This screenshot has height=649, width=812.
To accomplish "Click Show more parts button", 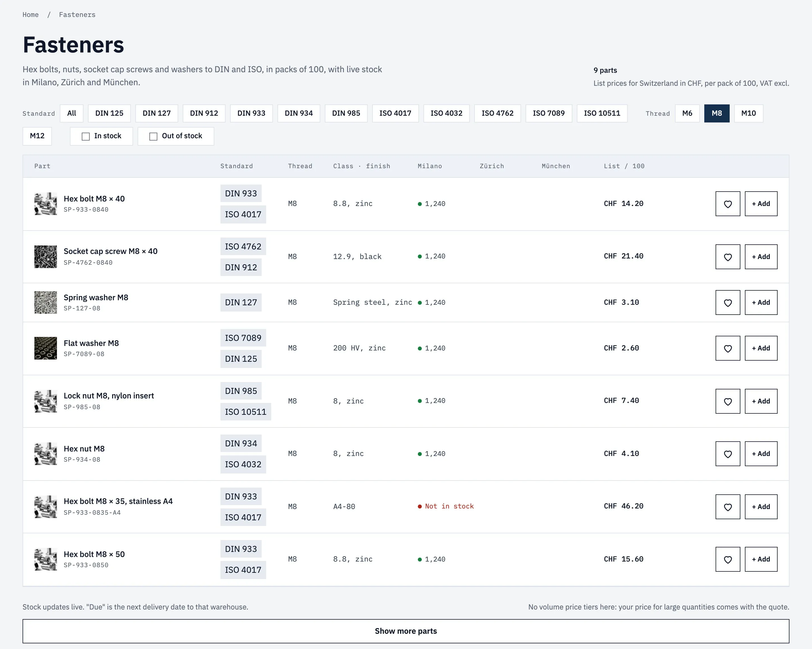I will point(406,631).
